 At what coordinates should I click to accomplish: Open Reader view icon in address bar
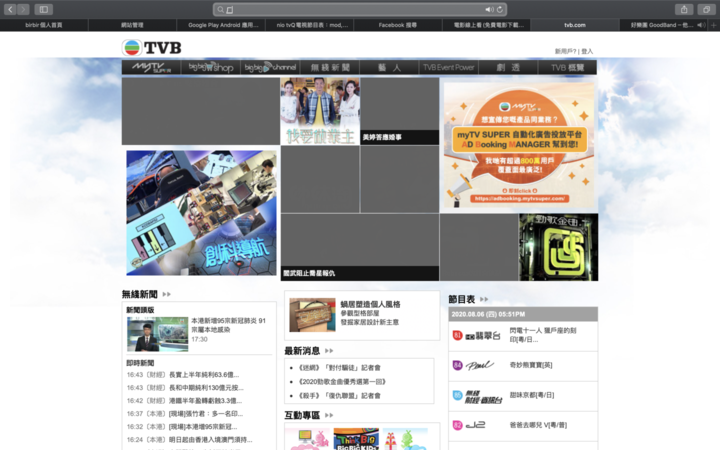tap(230, 10)
